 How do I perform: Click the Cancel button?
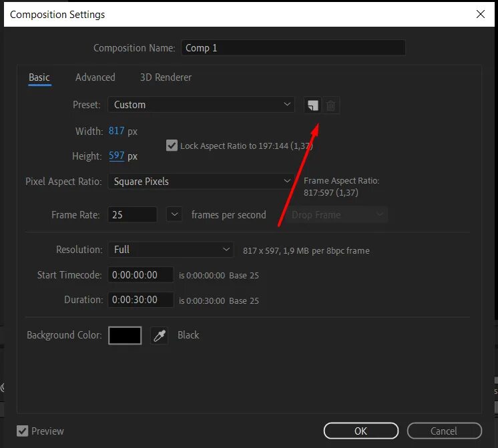444,431
